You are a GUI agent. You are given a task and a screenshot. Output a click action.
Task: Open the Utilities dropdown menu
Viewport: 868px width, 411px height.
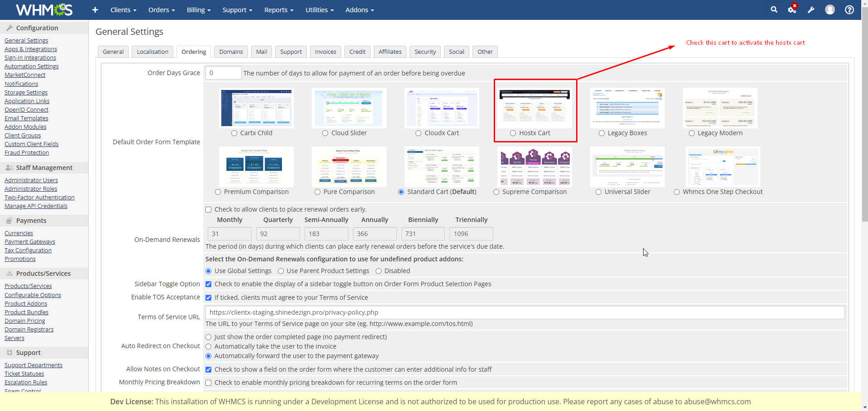pos(319,10)
